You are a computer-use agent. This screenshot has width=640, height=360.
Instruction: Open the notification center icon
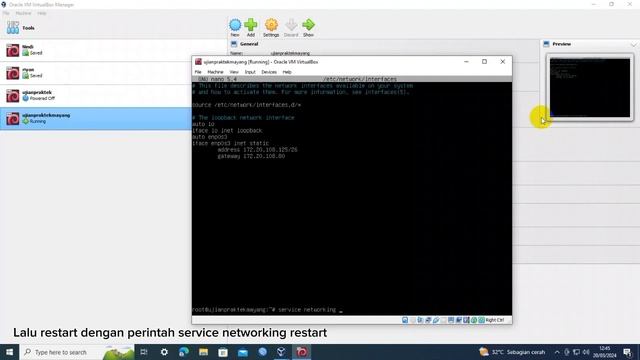click(627, 352)
